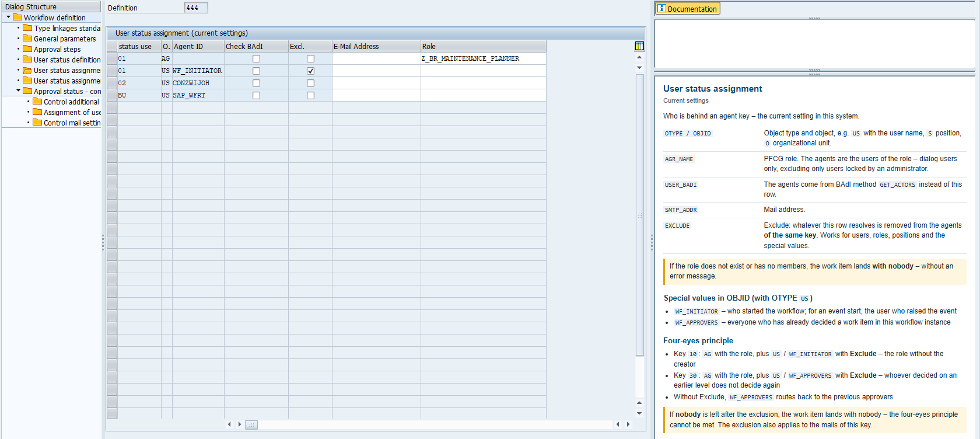This screenshot has height=439, width=980.
Task: Uncheck Excl. for WF_INITIATOR row
Action: click(x=310, y=71)
